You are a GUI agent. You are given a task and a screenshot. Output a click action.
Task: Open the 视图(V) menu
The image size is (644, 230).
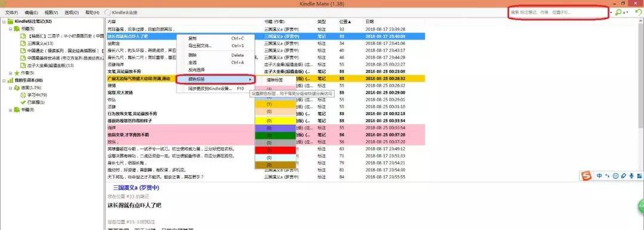pos(51,13)
